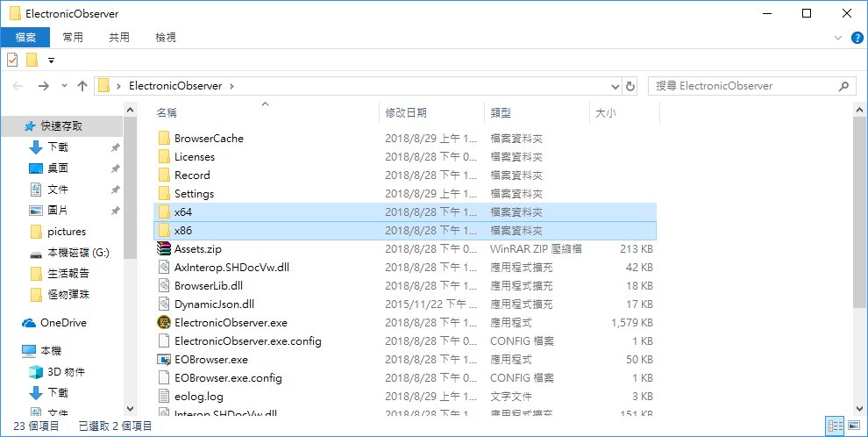Click the New Folder quick access icon

(32, 60)
